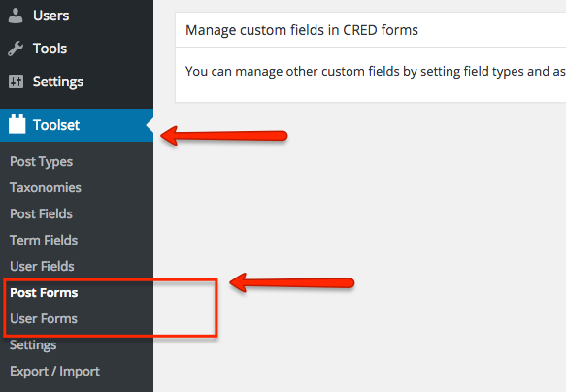566x392 pixels.
Task: Open the Term Fields page
Action: (x=44, y=241)
